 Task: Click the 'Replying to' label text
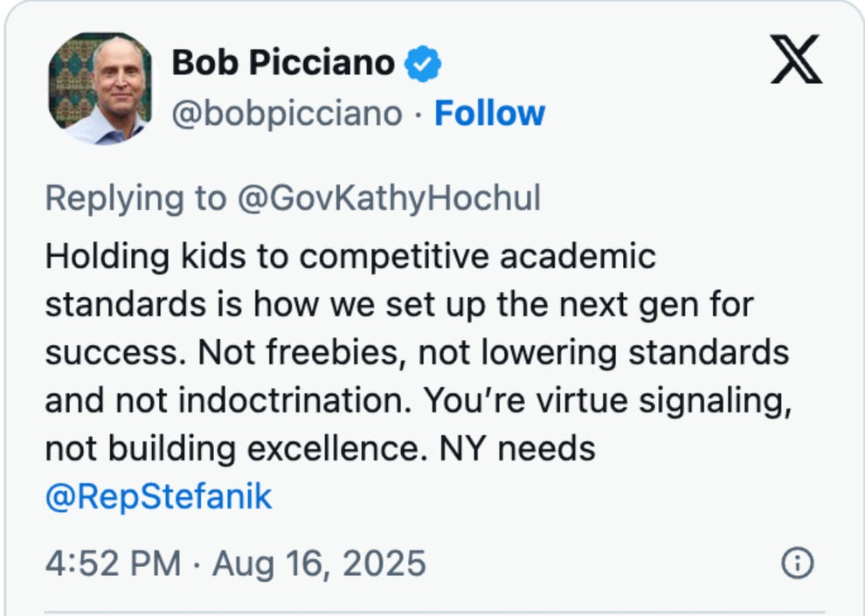[135, 198]
